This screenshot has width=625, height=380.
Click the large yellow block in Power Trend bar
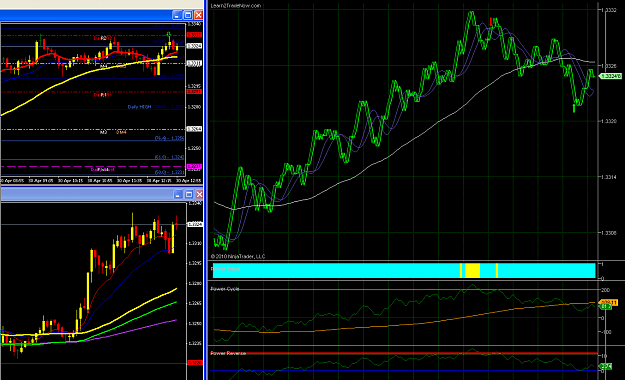coord(473,270)
